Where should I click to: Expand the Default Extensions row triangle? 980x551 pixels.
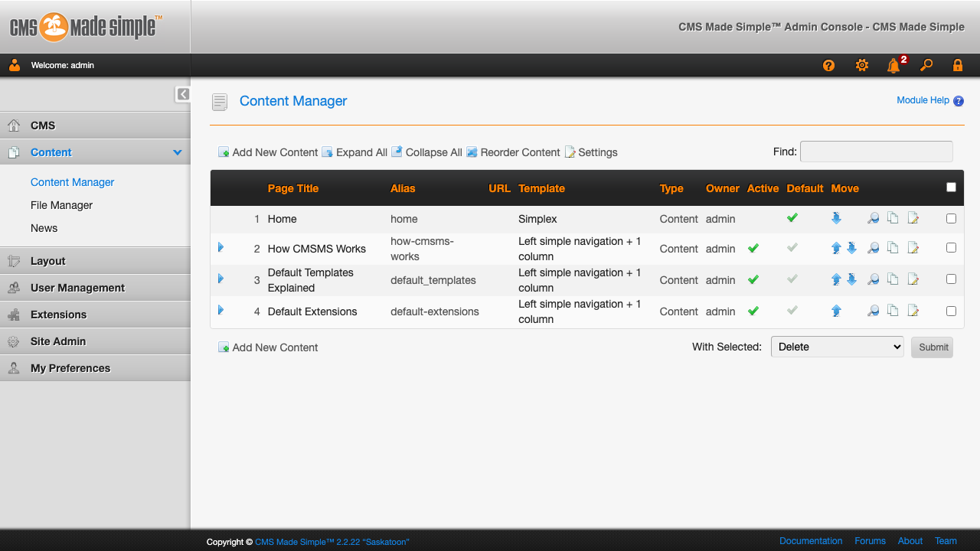click(220, 310)
